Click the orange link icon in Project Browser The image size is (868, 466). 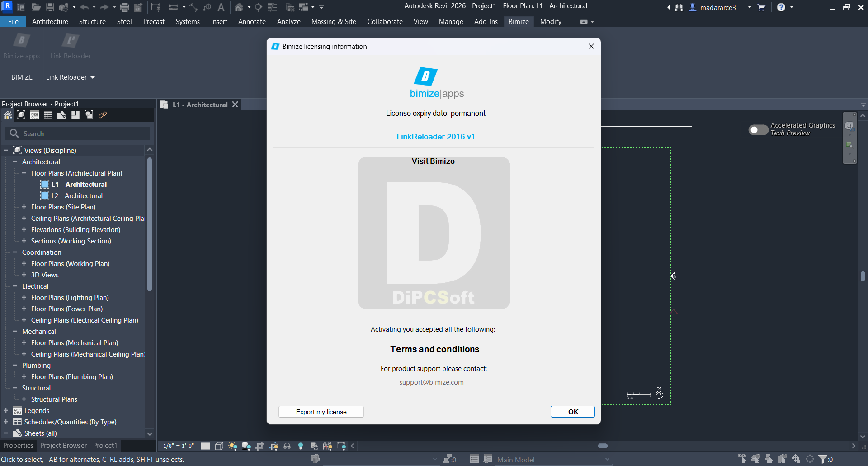[103, 115]
